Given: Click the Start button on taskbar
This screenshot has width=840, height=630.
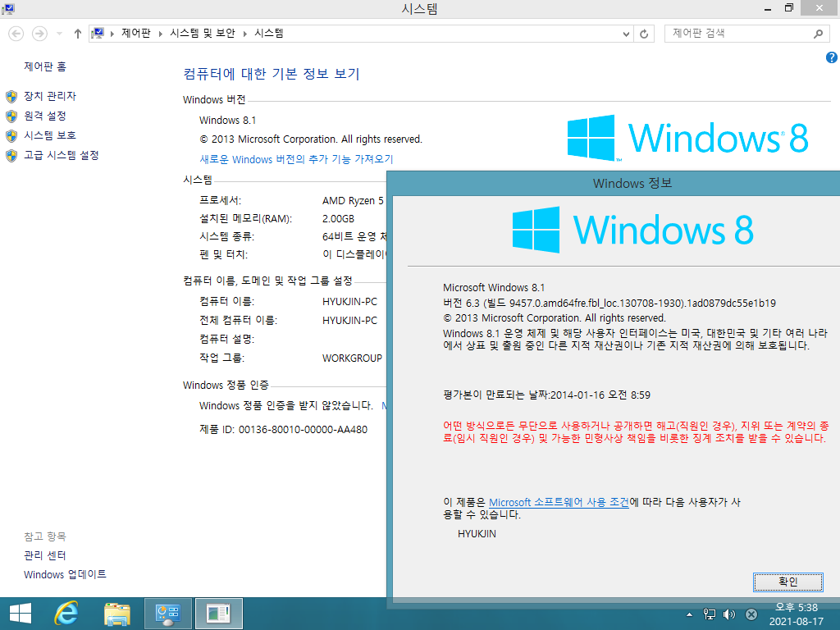Looking at the screenshot, I should coord(21,614).
